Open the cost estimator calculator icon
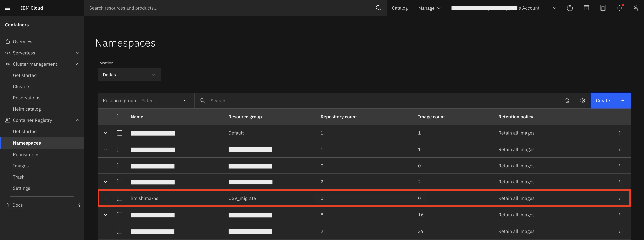Image resolution: width=644 pixels, height=240 pixels. pos(603,8)
